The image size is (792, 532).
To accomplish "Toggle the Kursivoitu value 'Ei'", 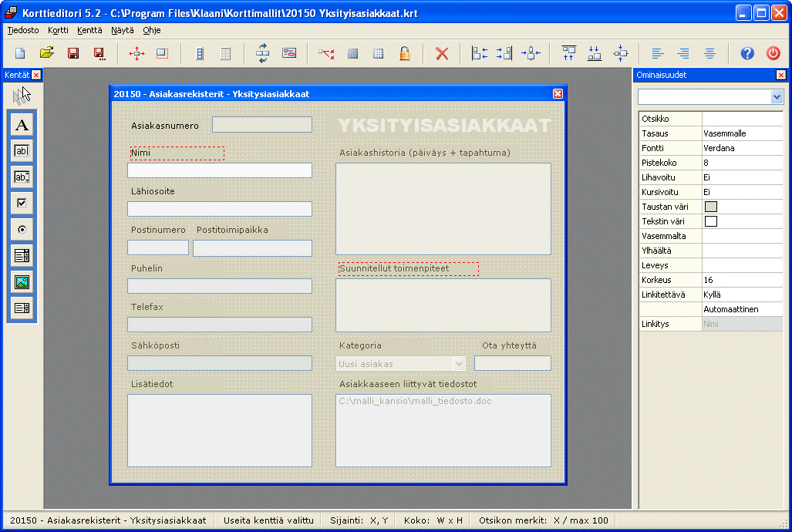I will [x=741, y=192].
